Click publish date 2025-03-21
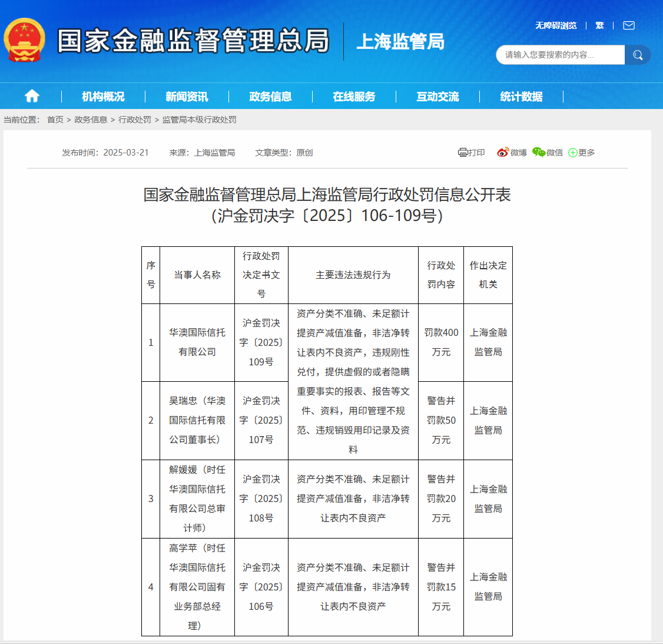Image resolution: width=663 pixels, height=644 pixels. pos(126,153)
